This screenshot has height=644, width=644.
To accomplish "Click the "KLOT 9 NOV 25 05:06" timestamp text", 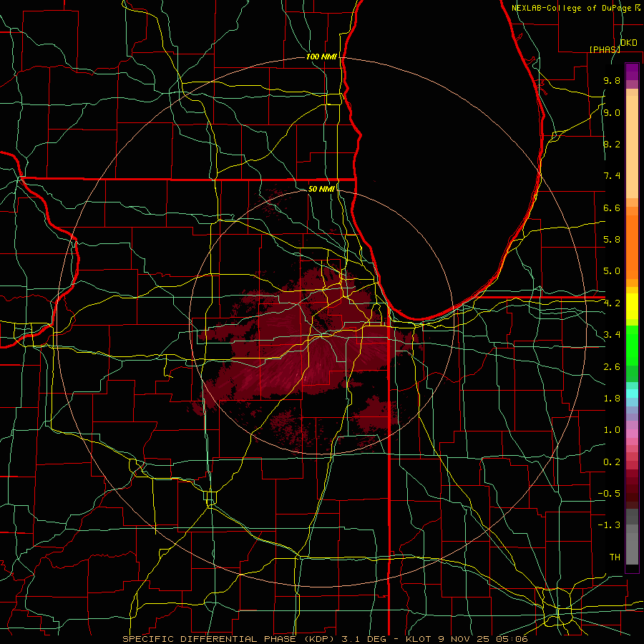I will (x=467, y=639).
